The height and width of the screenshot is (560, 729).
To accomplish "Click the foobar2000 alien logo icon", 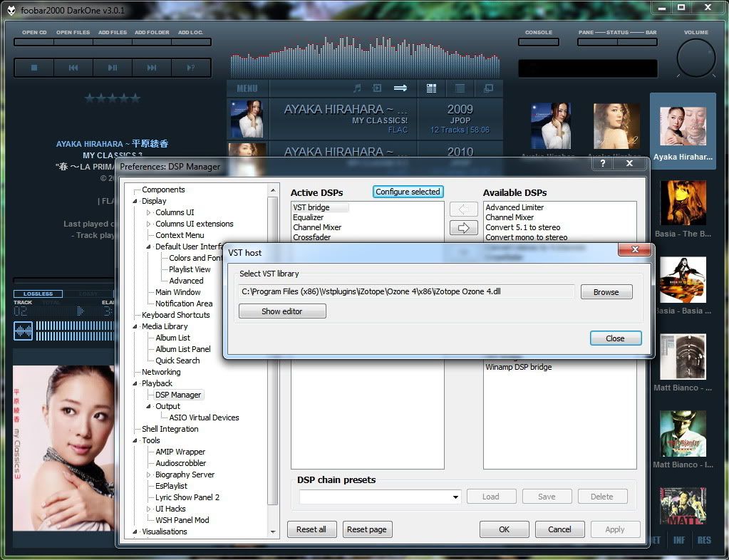I will tap(11, 10).
